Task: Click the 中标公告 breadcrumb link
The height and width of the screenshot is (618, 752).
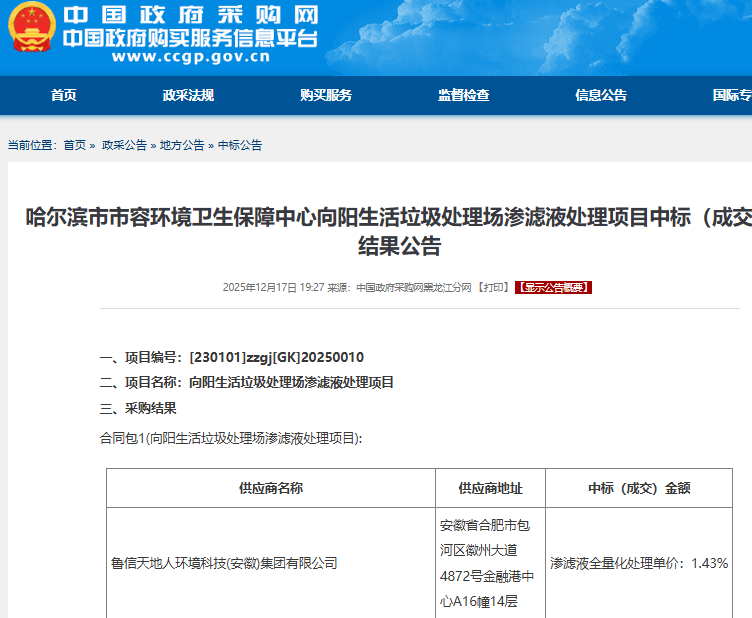Action: pyautogui.click(x=240, y=145)
